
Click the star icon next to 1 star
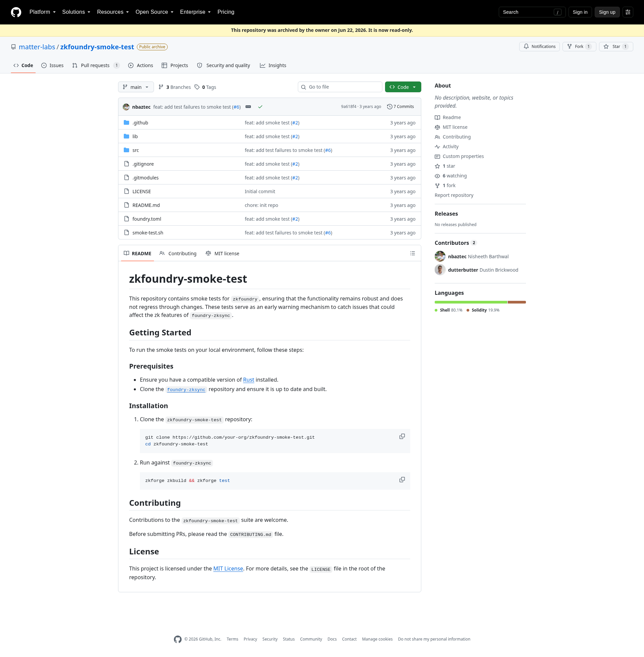tap(437, 166)
